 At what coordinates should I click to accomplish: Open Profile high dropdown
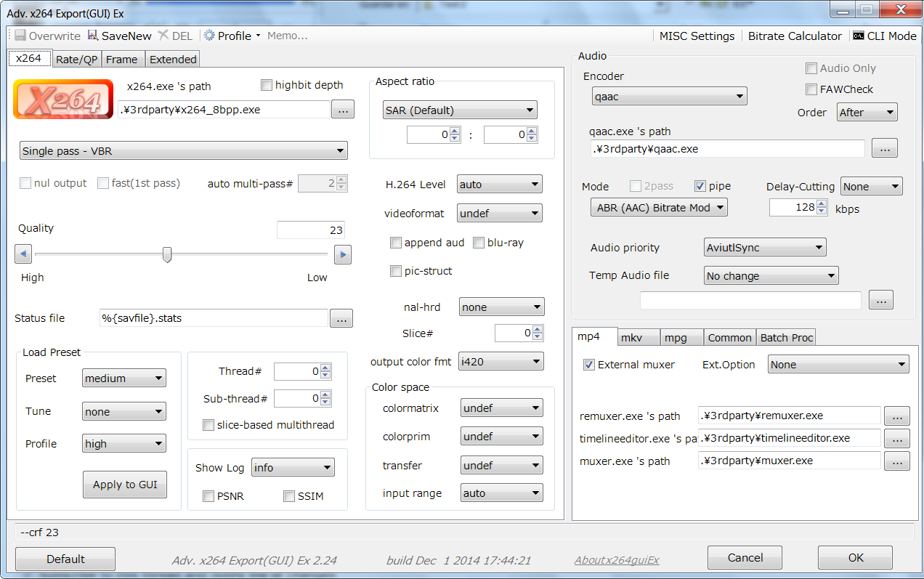[x=124, y=444]
